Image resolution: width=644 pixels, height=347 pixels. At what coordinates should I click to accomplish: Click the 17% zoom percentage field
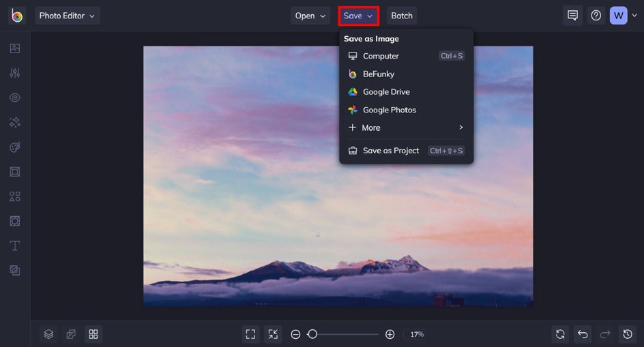click(416, 334)
